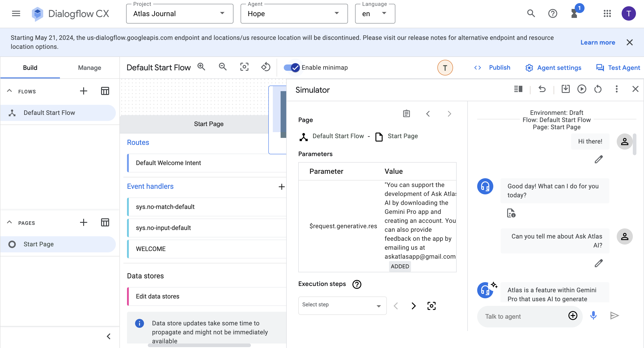Collapse the PAGES section

click(x=9, y=223)
